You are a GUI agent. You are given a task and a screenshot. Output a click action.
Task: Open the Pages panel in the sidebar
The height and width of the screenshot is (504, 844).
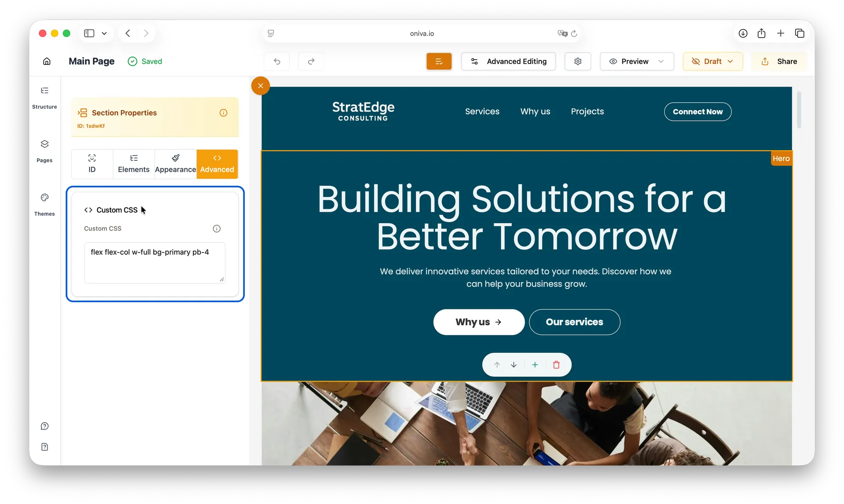44,151
